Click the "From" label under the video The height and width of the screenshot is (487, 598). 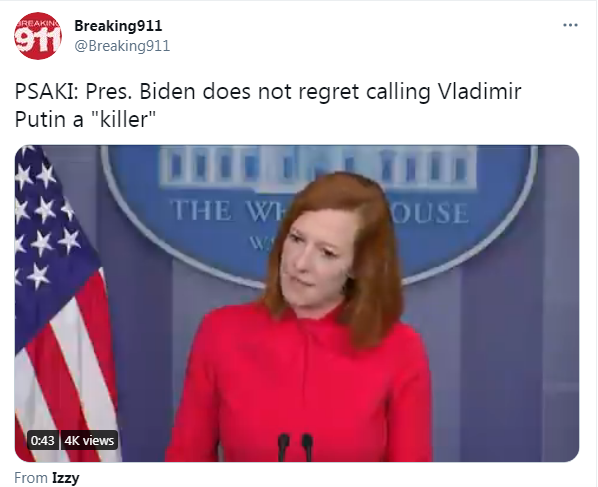tap(31, 478)
